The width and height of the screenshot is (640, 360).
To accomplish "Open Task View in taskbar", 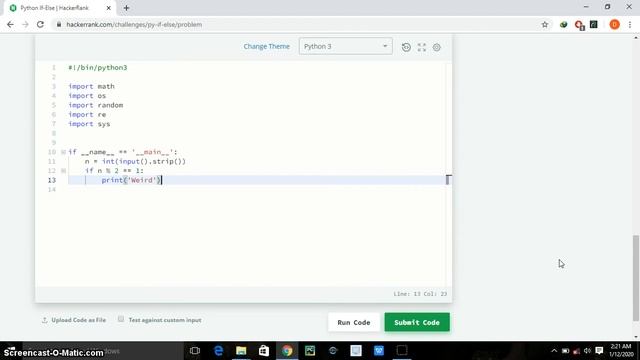I will pos(195,351).
